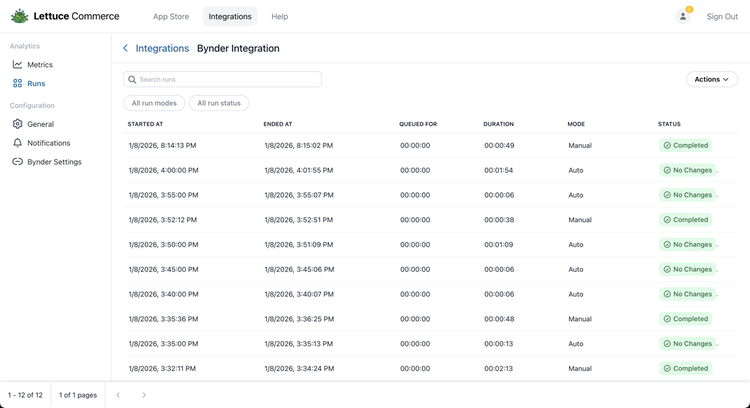
Task: Click No Changes badge for 3:40:00 PM run
Action: tap(687, 294)
